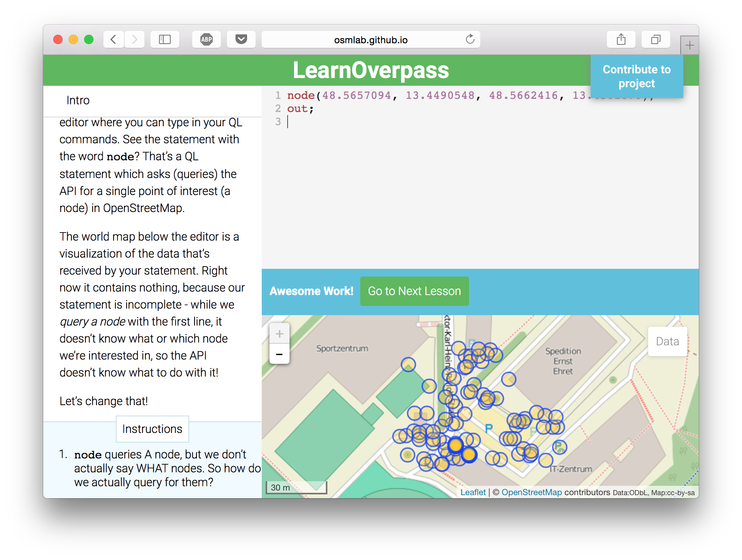Click the 30 m map scale bar
742x560 pixels.
coord(296,487)
